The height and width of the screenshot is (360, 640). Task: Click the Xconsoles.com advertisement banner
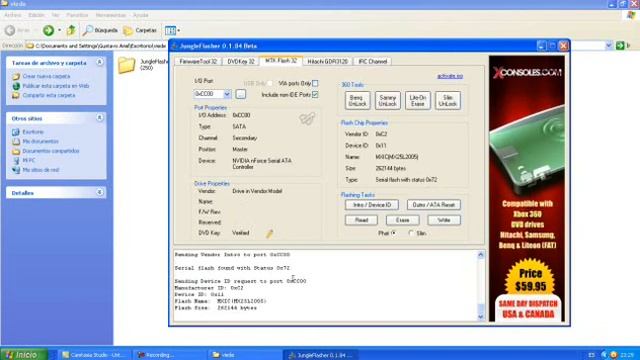(527, 189)
